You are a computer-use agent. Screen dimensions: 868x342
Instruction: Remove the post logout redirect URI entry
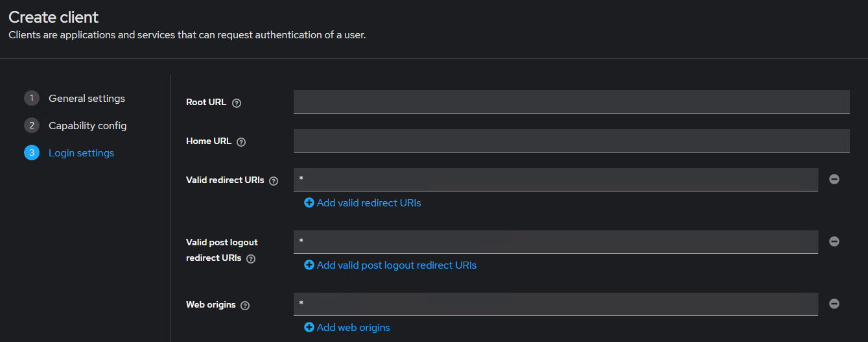point(834,241)
